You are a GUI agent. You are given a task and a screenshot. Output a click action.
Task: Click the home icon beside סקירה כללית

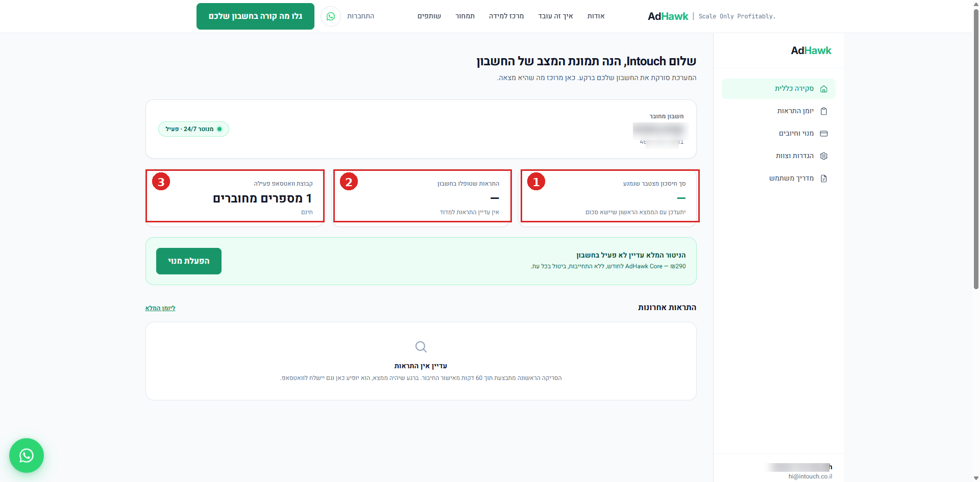coord(823,89)
